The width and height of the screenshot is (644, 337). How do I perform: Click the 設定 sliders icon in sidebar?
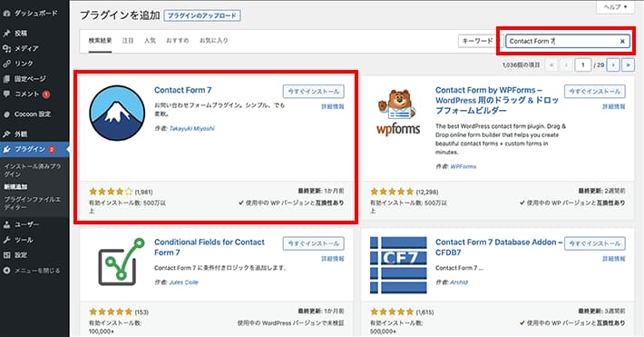coord(6,255)
